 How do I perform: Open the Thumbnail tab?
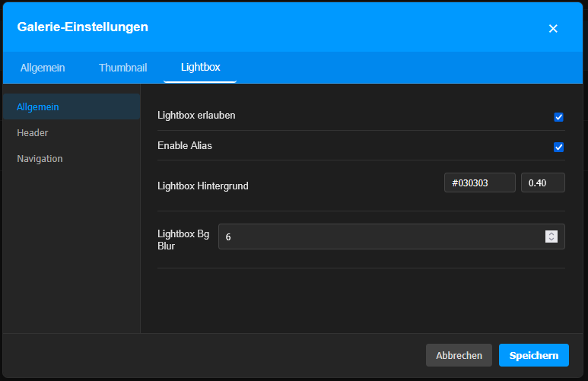click(122, 68)
